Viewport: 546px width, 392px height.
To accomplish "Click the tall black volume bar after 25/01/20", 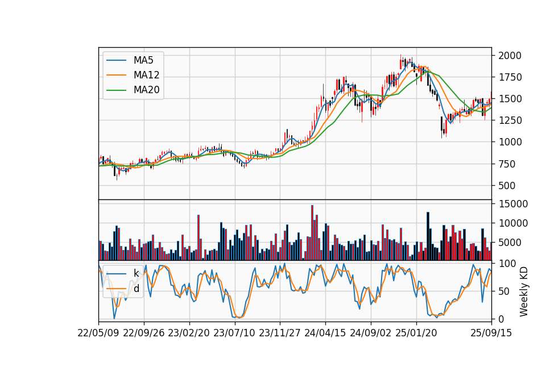I will [x=428, y=236].
